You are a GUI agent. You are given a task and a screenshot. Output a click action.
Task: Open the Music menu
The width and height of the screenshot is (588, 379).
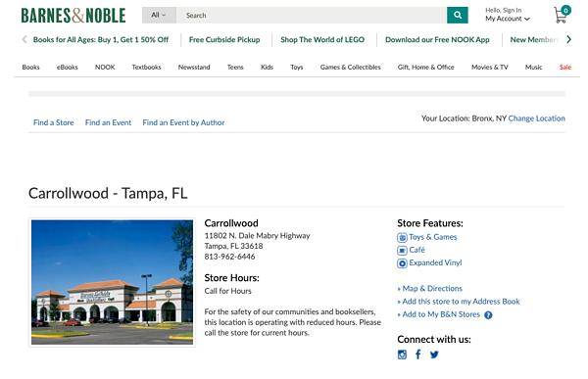point(533,68)
